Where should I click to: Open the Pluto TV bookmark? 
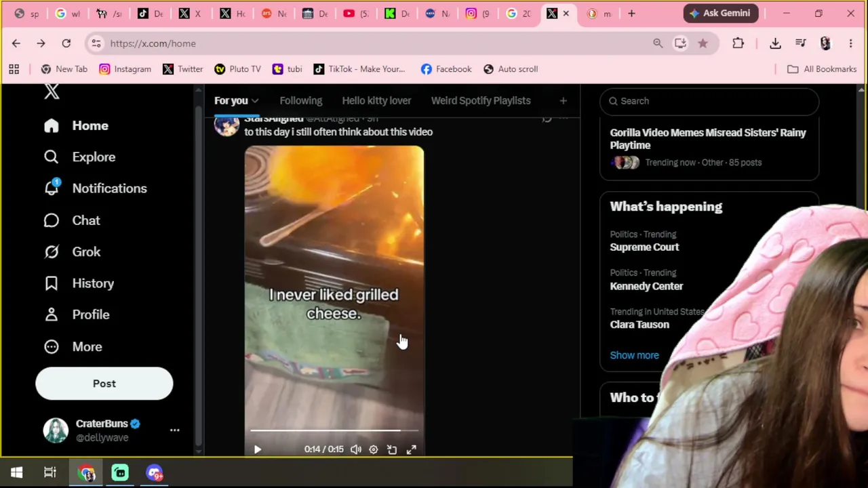click(237, 69)
